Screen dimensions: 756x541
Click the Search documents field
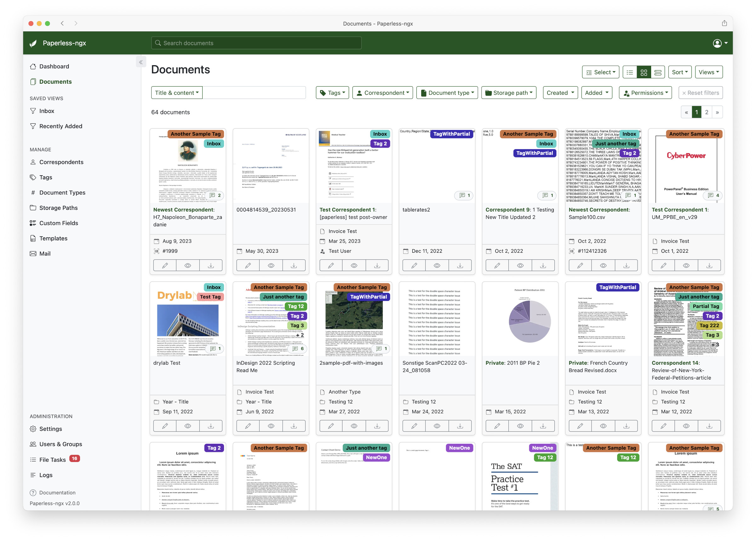click(x=256, y=43)
